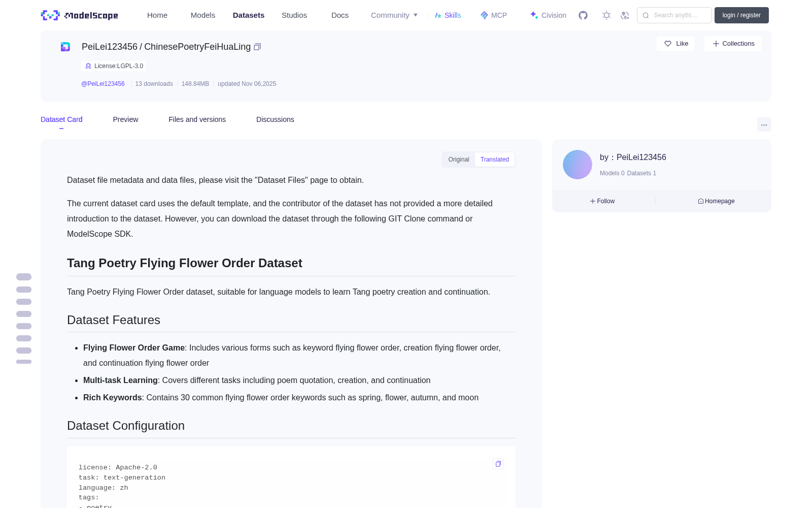Click the 148.84MB size text
The width and height of the screenshot is (812, 508).
pos(195,84)
